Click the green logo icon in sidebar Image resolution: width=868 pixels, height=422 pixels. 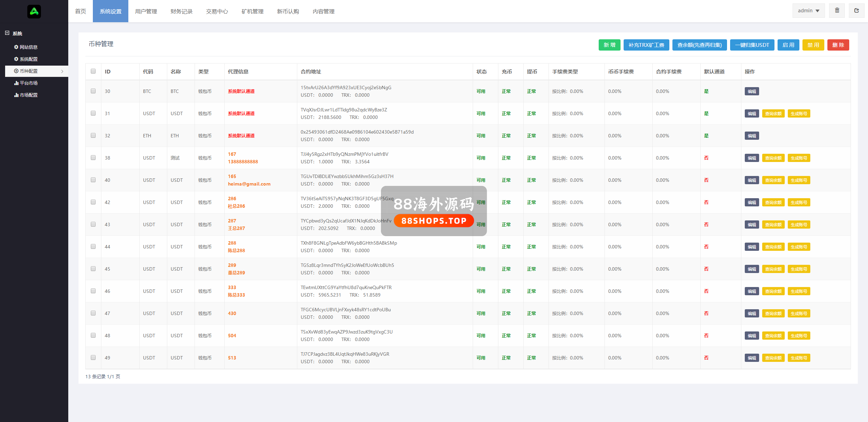34,12
